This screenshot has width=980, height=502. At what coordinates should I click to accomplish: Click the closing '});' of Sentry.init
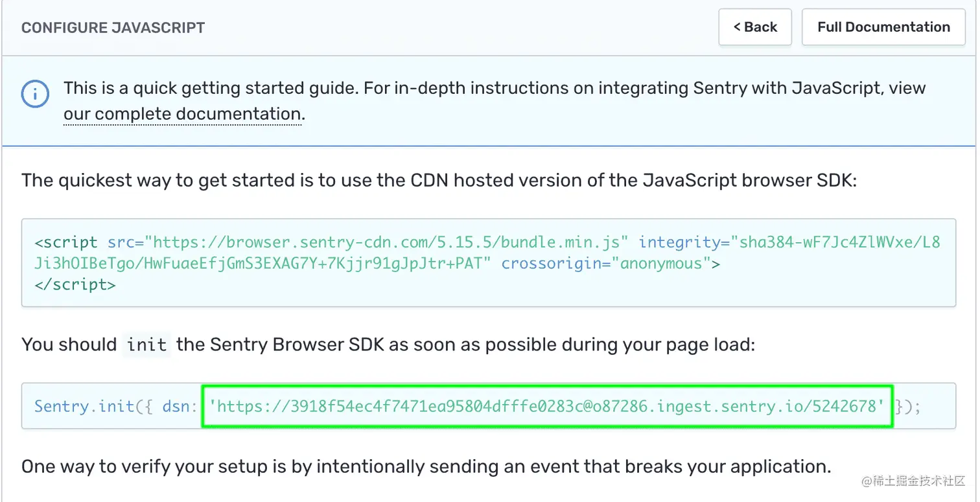(x=908, y=407)
